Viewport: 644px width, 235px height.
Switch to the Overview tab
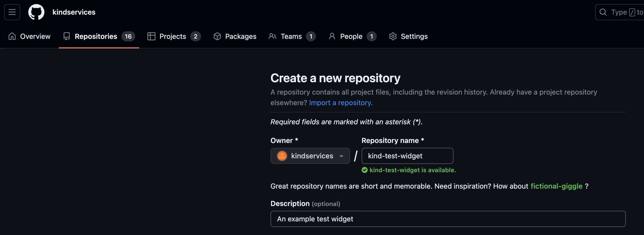tap(29, 36)
